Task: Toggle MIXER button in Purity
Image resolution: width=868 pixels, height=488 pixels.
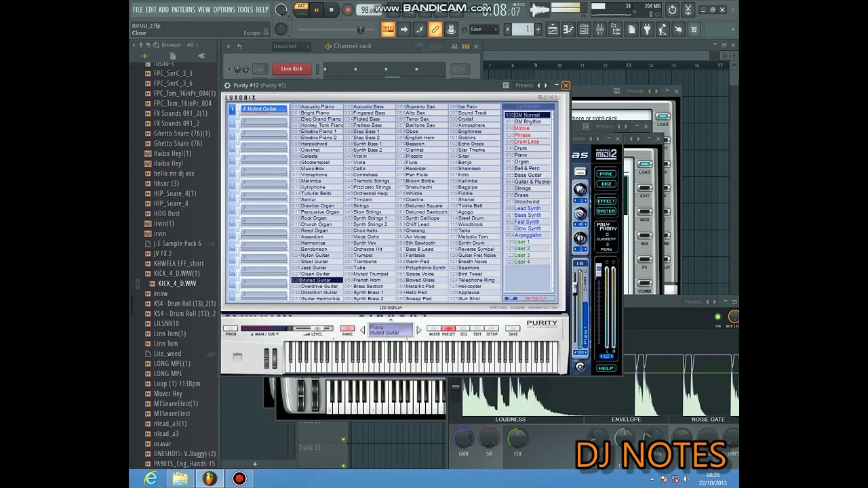Action: tap(434, 329)
